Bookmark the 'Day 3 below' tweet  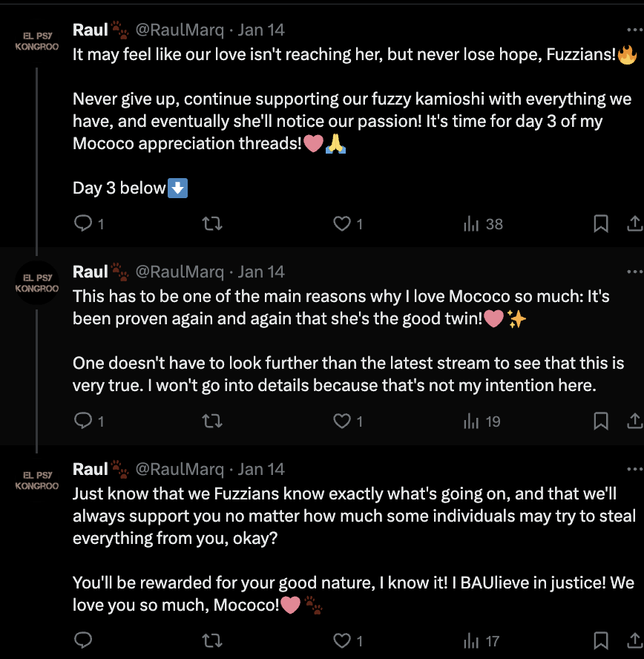(601, 223)
